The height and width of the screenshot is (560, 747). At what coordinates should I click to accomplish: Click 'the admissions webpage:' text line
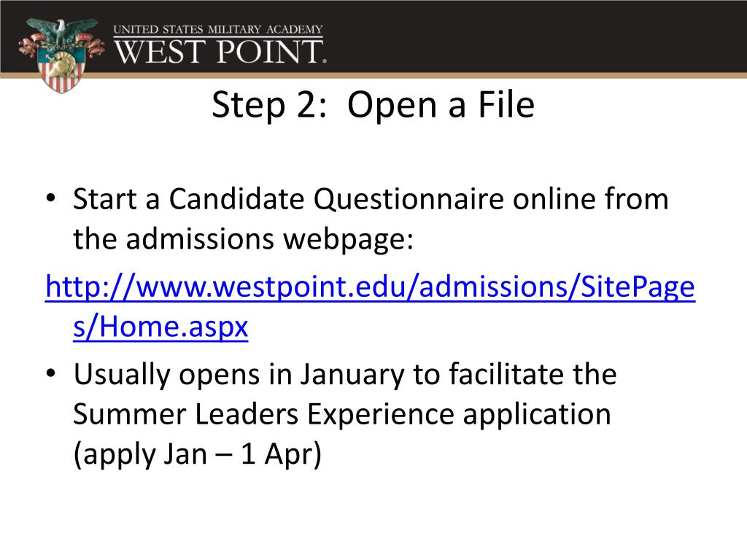[244, 239]
